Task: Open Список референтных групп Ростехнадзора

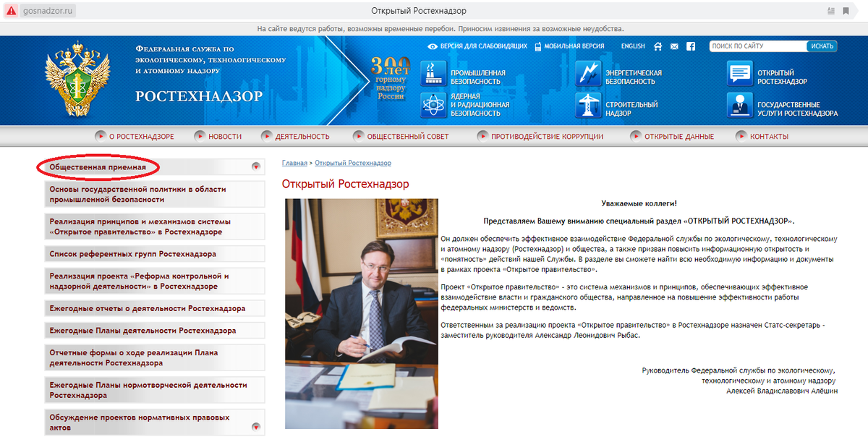Action: [155, 254]
